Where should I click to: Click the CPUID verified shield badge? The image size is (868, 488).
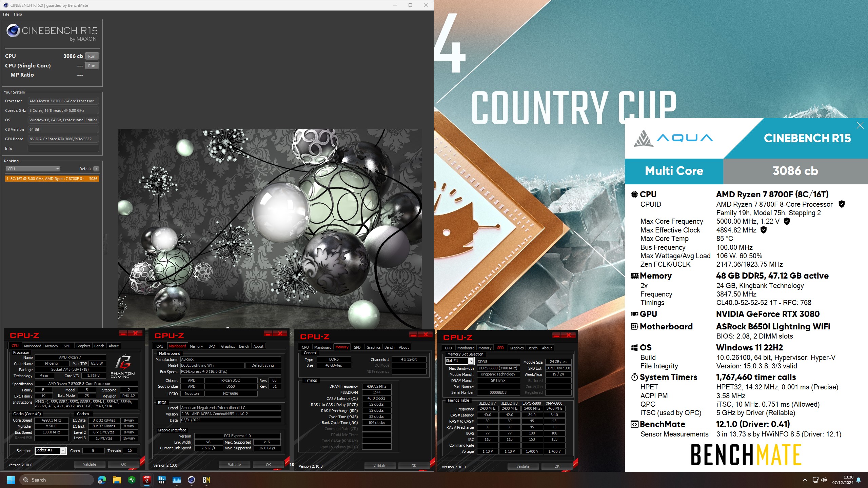(x=841, y=204)
